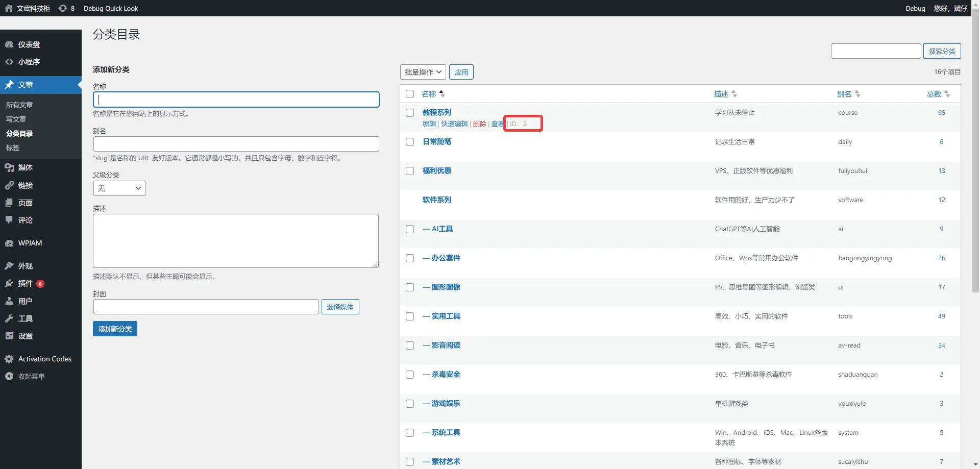Open 标签 submenu item
The image size is (980, 469).
pyautogui.click(x=13, y=147)
